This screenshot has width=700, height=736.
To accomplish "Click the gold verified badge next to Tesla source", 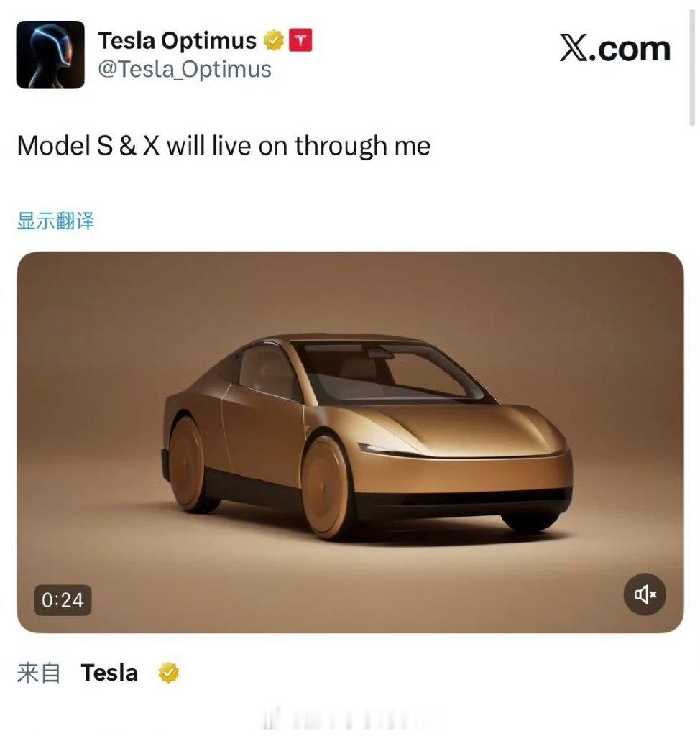I will tap(169, 673).
